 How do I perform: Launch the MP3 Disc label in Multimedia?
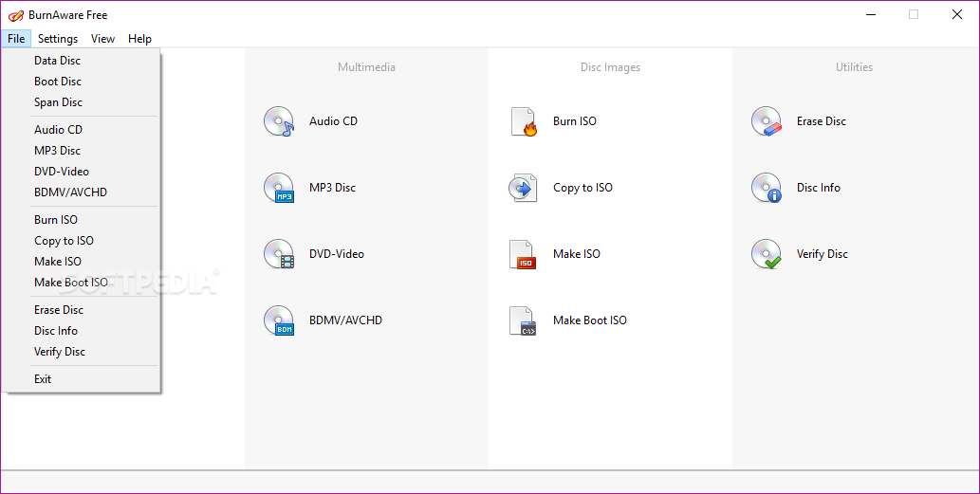(x=332, y=188)
